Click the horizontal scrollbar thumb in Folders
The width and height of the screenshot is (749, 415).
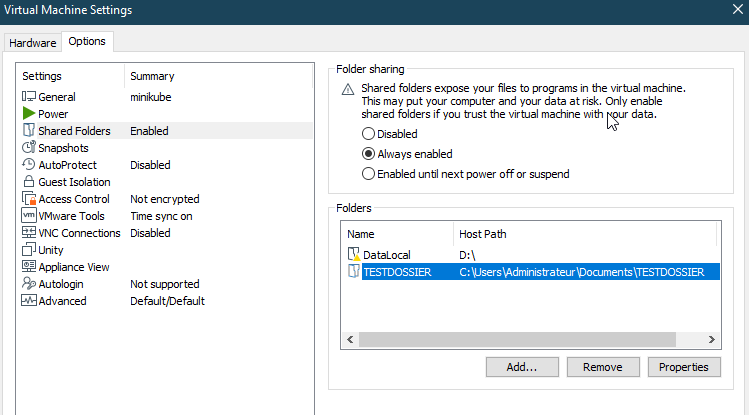(x=517, y=340)
